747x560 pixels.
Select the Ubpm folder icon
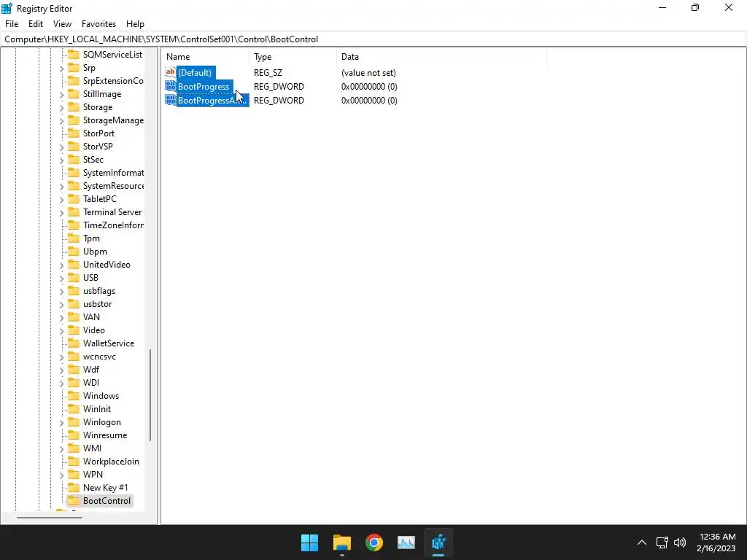pos(74,251)
